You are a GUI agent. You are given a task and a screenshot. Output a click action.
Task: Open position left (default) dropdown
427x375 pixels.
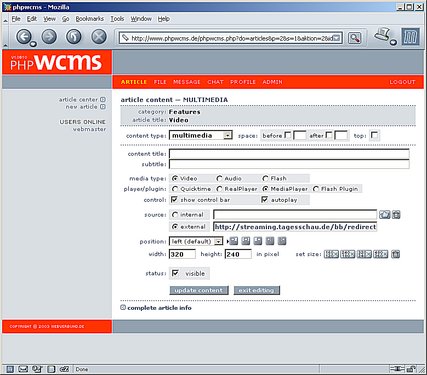tap(196, 241)
